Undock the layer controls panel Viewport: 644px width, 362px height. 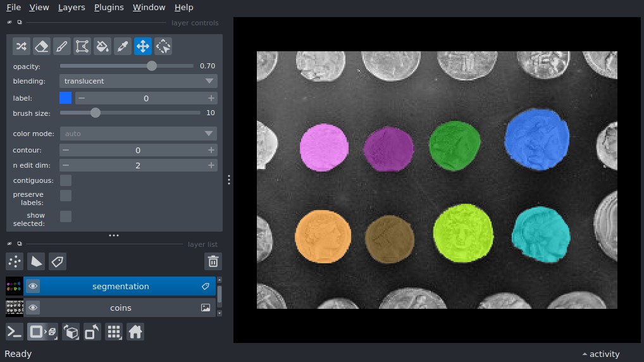[x=20, y=23]
